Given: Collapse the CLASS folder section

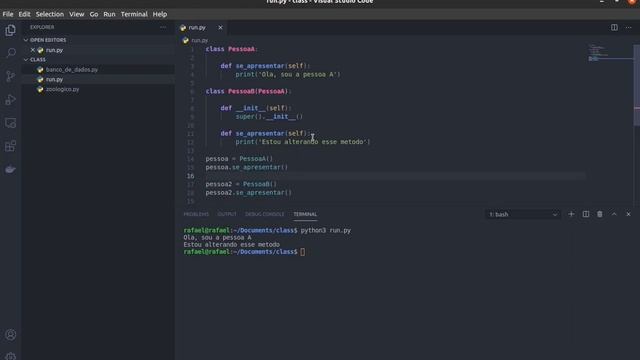Looking at the screenshot, I should [98, 60].
